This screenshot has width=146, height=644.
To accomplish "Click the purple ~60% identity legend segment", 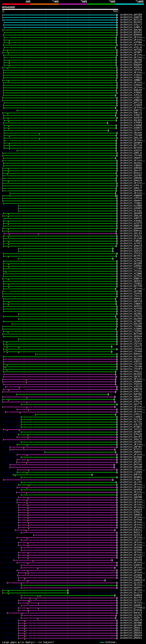I will click(73, 4).
